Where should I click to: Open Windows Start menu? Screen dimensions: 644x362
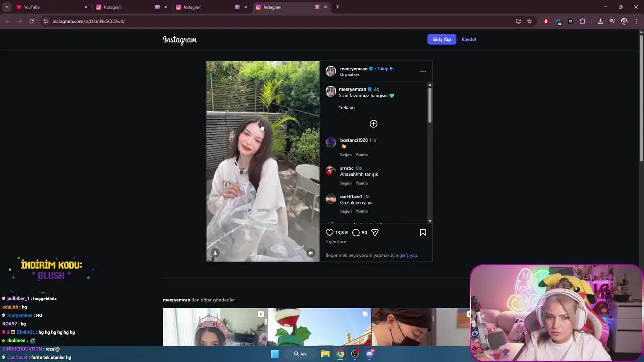pos(275,354)
